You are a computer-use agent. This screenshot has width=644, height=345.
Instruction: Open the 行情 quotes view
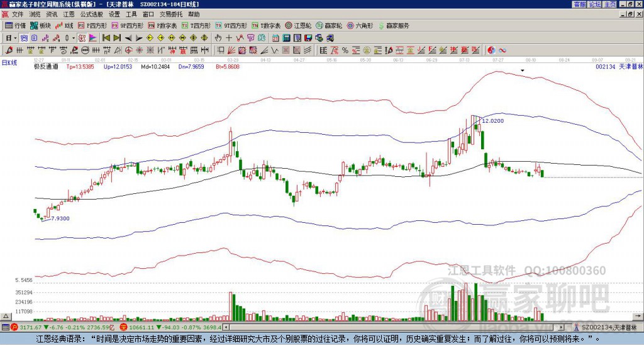pos(16,25)
